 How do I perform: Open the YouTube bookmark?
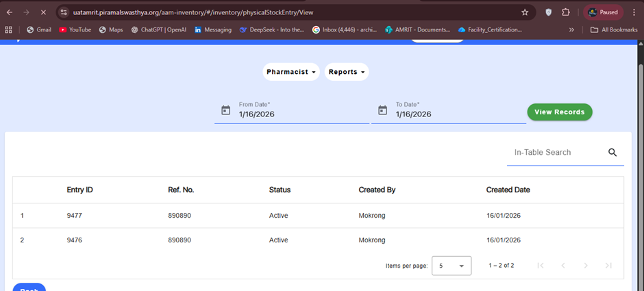tap(75, 29)
